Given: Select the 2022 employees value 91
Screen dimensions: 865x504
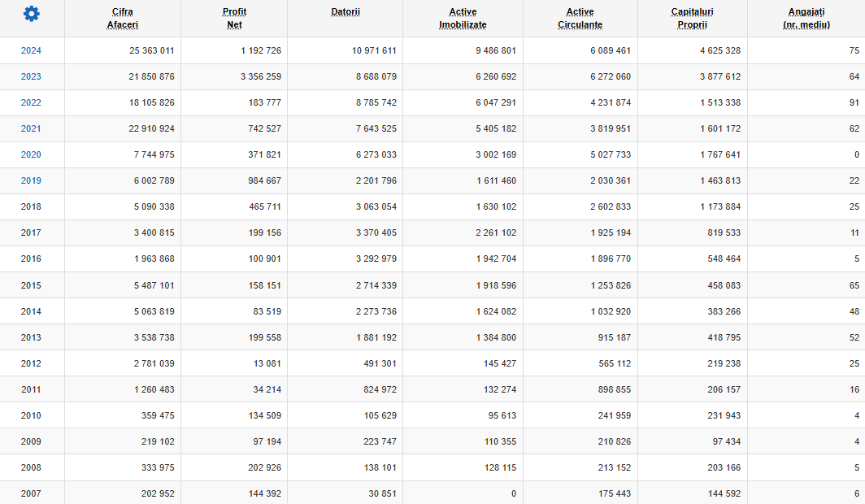Looking at the screenshot, I should click(x=854, y=102).
